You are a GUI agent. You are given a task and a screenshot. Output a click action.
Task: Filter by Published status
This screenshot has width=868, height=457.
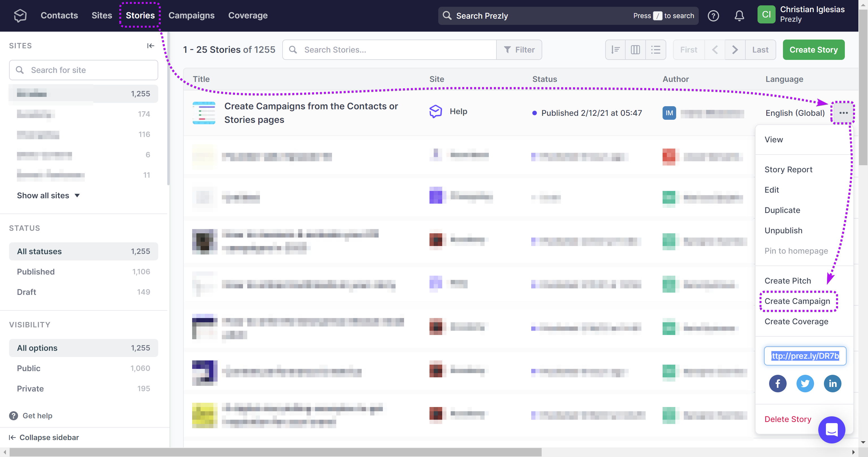84,272
